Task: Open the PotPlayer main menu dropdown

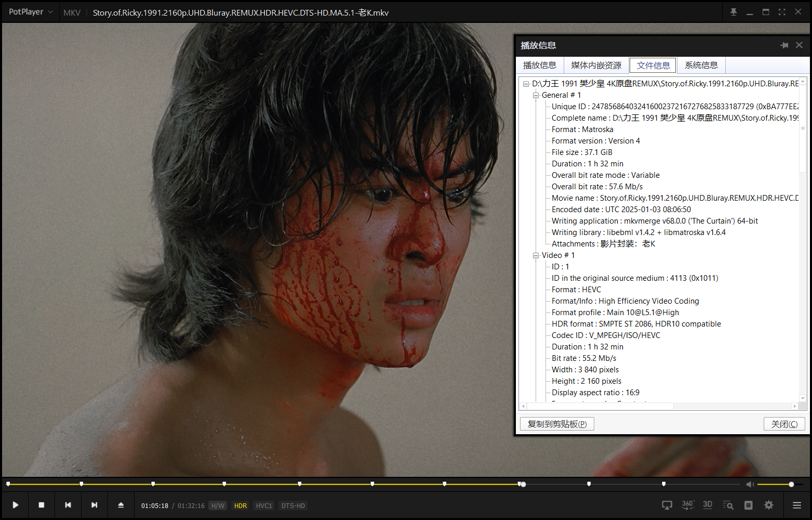Action: (31, 12)
